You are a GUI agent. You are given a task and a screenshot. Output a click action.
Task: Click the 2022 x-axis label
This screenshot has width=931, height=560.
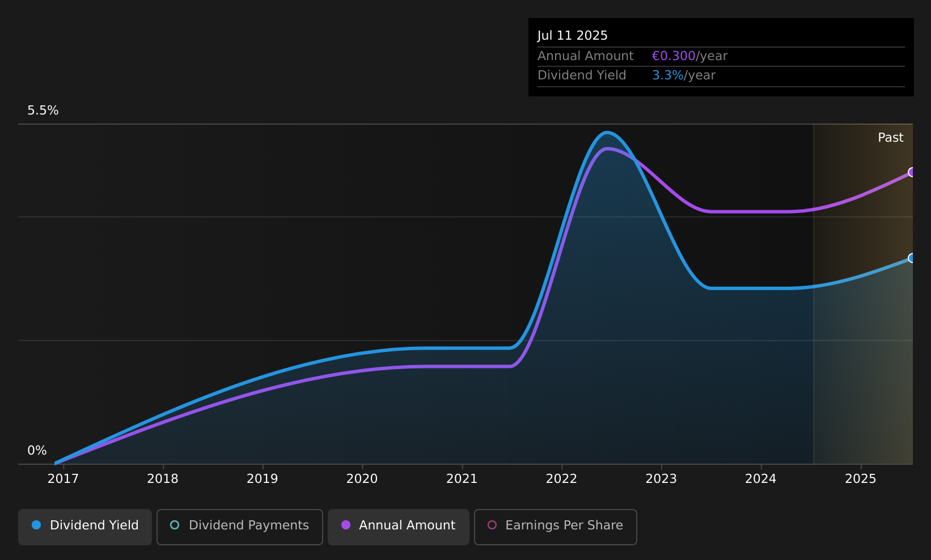(561, 479)
